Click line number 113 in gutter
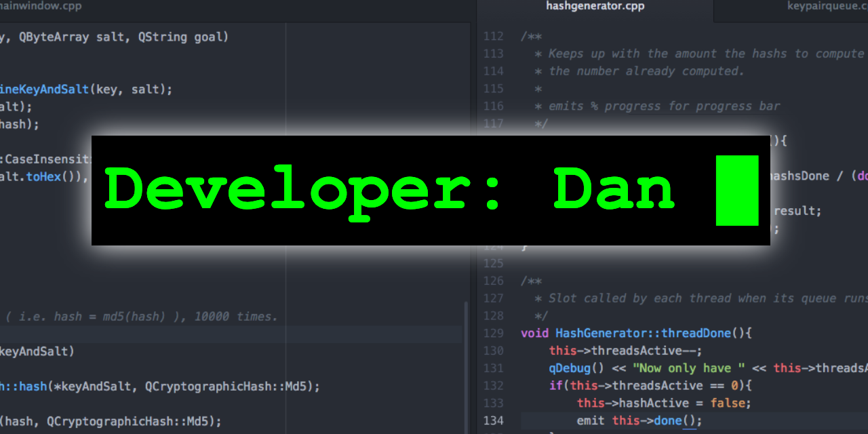The width and height of the screenshot is (868, 434). 493,54
